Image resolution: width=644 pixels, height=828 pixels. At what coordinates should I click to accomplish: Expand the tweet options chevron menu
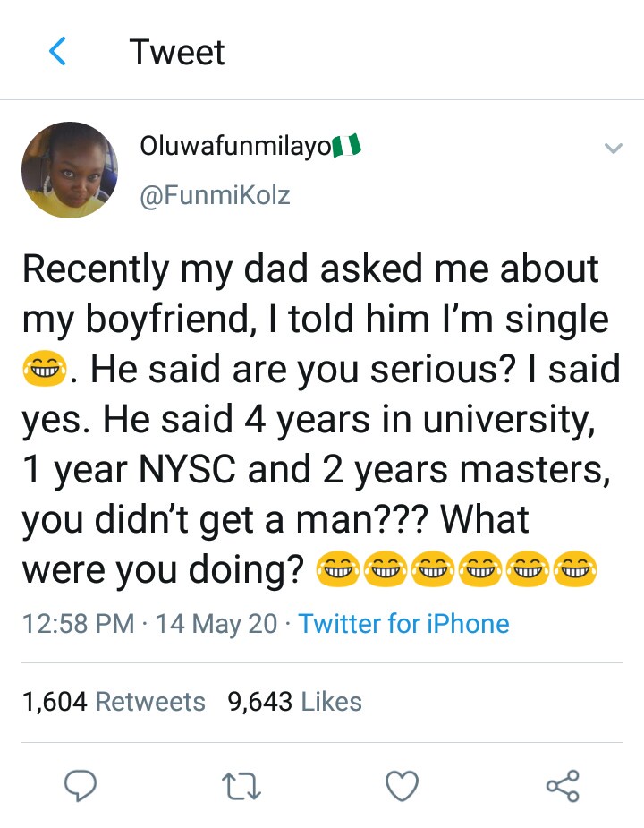(x=613, y=149)
